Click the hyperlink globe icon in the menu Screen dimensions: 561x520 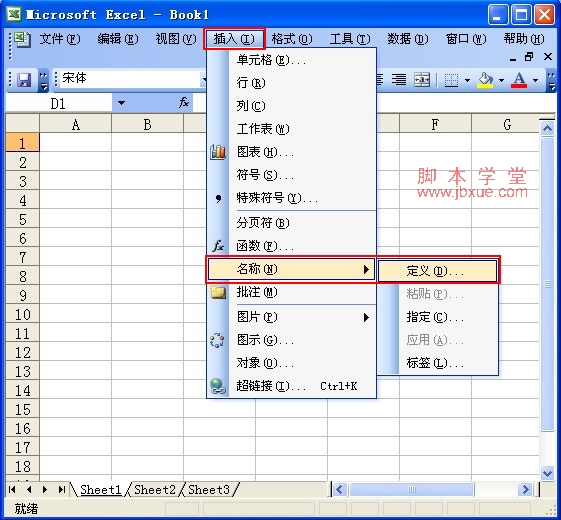tap(218, 387)
